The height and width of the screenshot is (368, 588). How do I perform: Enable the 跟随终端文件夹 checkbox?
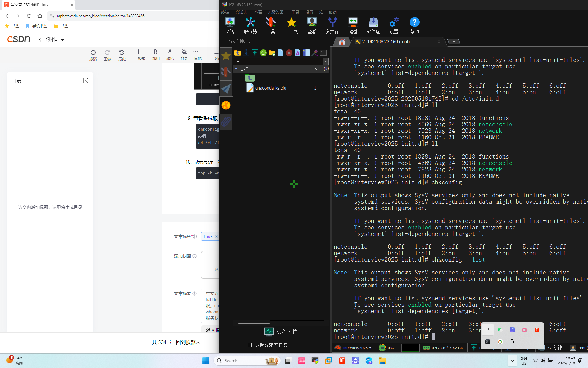[250, 345]
